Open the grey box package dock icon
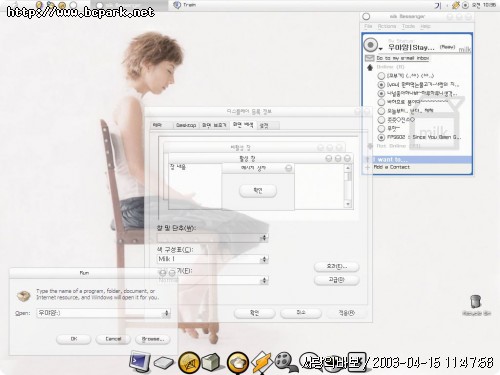 pyautogui.click(x=211, y=362)
